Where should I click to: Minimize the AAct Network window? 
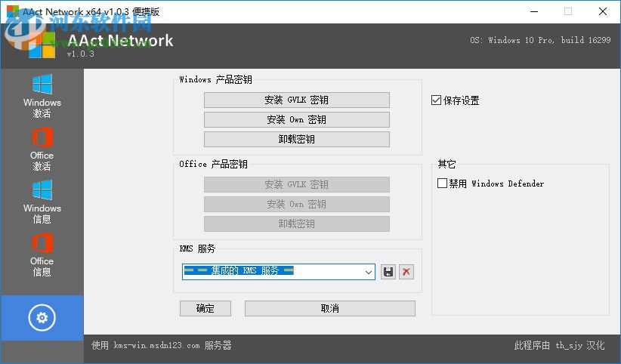[534, 11]
